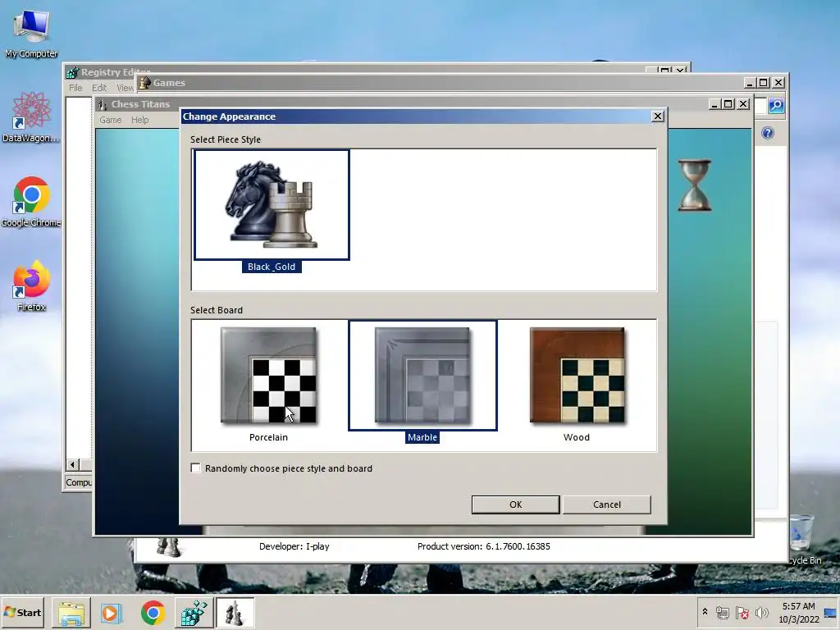Open the View menu in Registry Editor

coord(125,88)
